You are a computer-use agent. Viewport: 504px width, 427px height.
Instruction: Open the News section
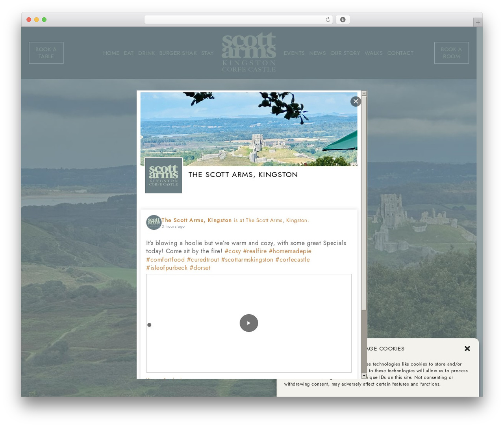(317, 53)
